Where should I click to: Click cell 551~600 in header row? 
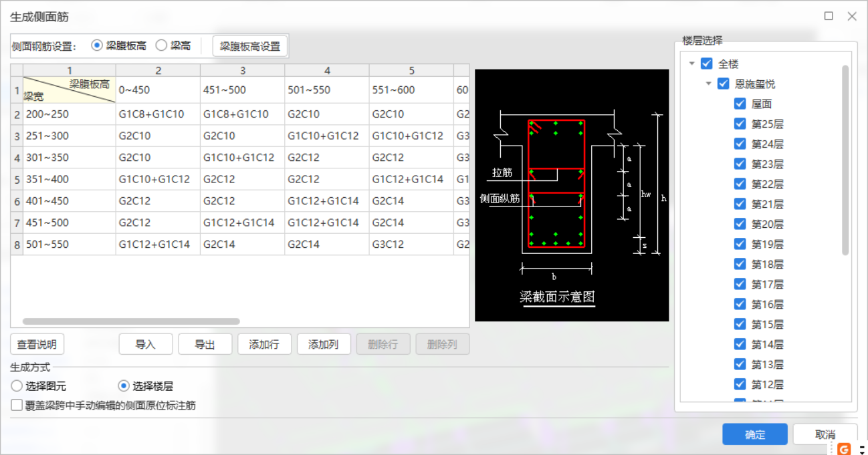tap(411, 90)
